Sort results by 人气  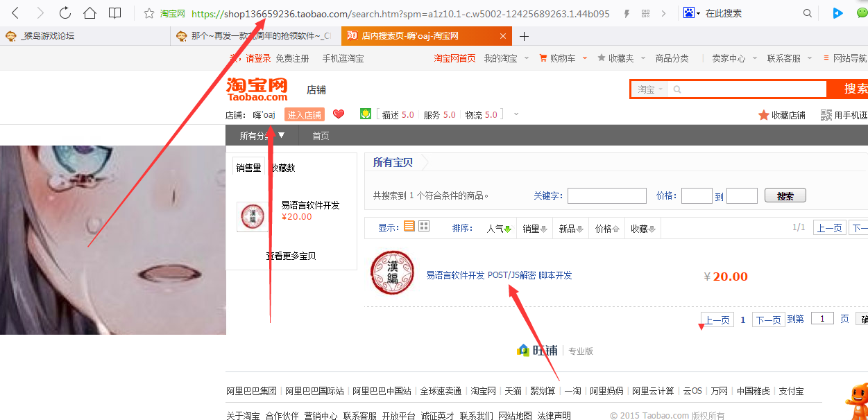[499, 229]
